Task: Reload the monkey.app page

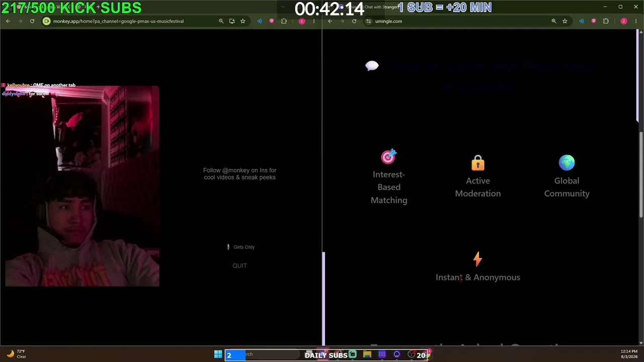Action: pyautogui.click(x=32, y=21)
